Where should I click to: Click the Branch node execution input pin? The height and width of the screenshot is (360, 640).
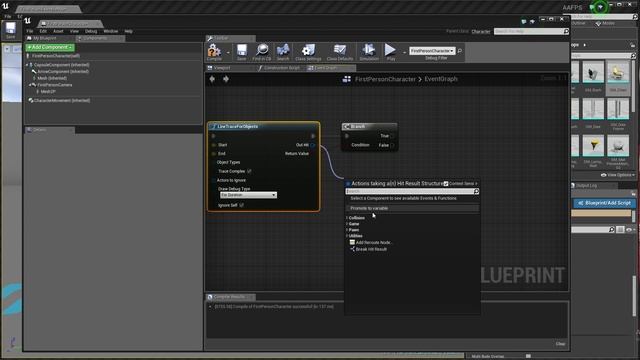[347, 136]
